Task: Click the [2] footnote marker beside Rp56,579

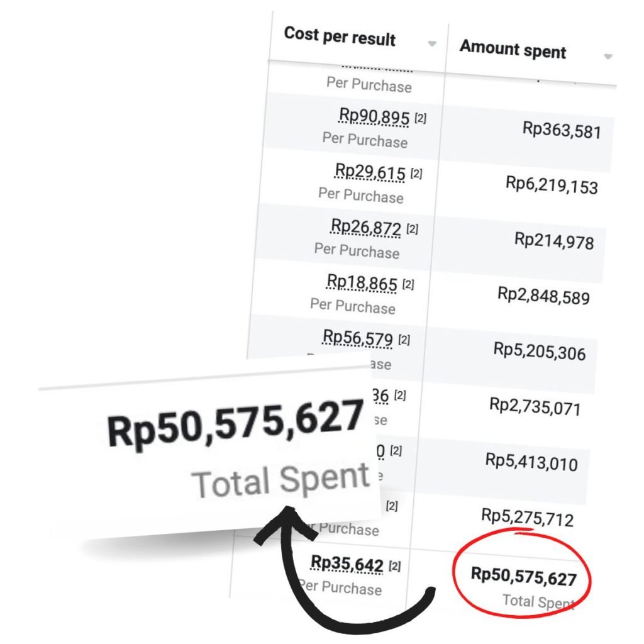Action: (404, 340)
